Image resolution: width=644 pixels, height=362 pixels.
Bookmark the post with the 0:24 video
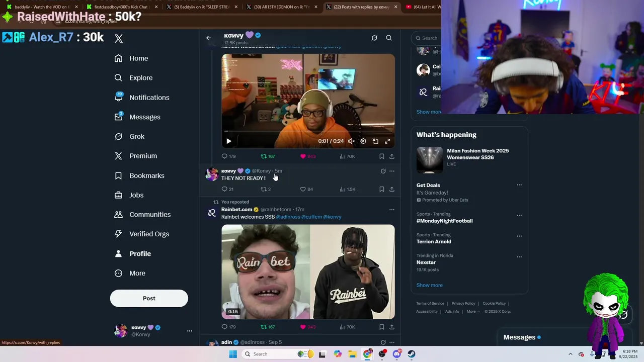click(382, 156)
